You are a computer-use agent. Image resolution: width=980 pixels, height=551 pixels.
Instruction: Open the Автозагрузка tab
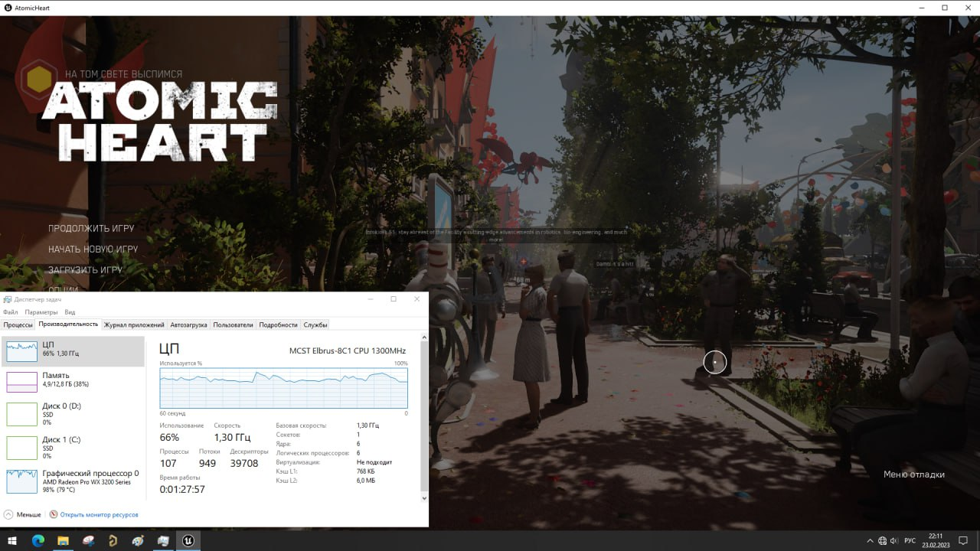coord(189,324)
